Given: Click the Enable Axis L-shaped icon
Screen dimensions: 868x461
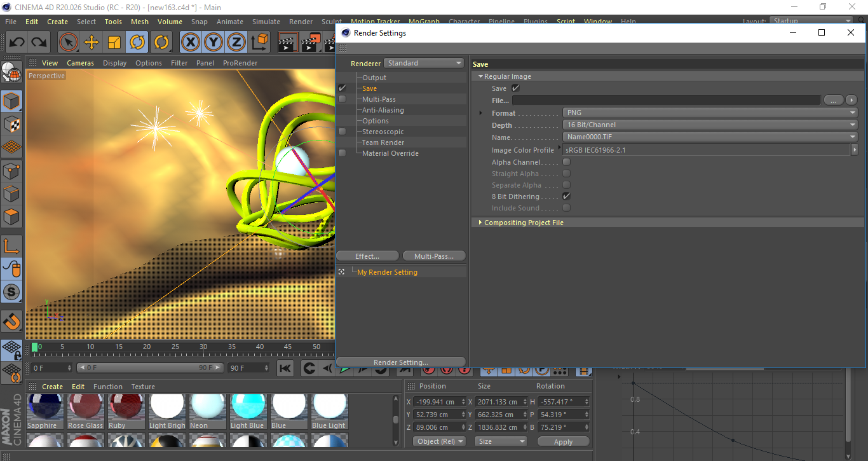Looking at the screenshot, I should click(x=11, y=245).
